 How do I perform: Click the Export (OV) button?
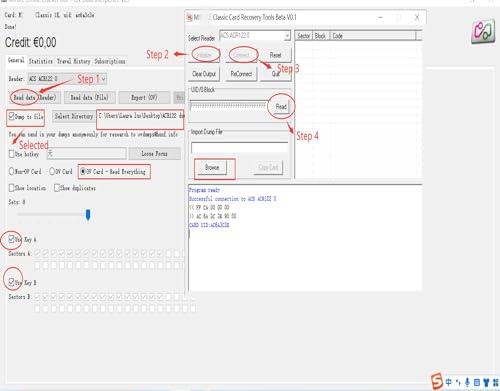tap(144, 97)
